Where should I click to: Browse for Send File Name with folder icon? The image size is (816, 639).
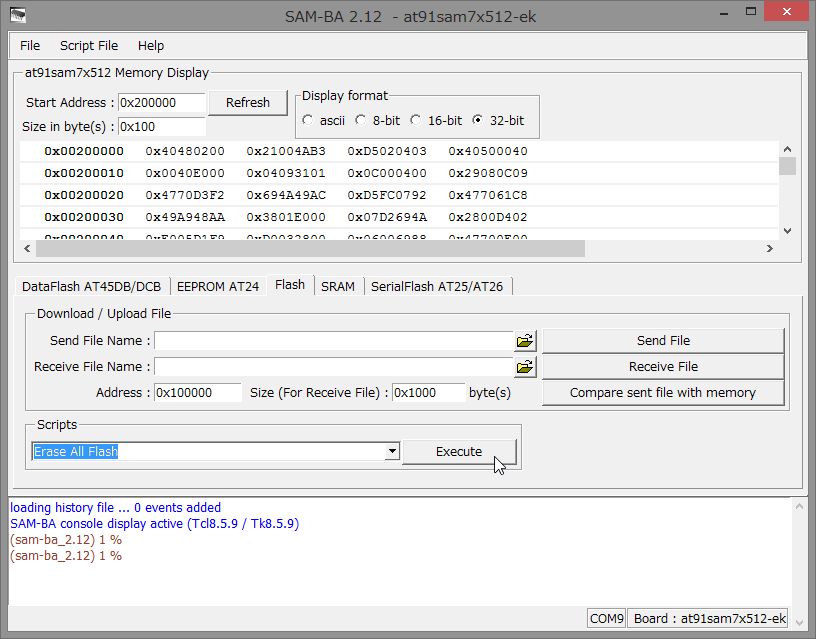(x=525, y=341)
